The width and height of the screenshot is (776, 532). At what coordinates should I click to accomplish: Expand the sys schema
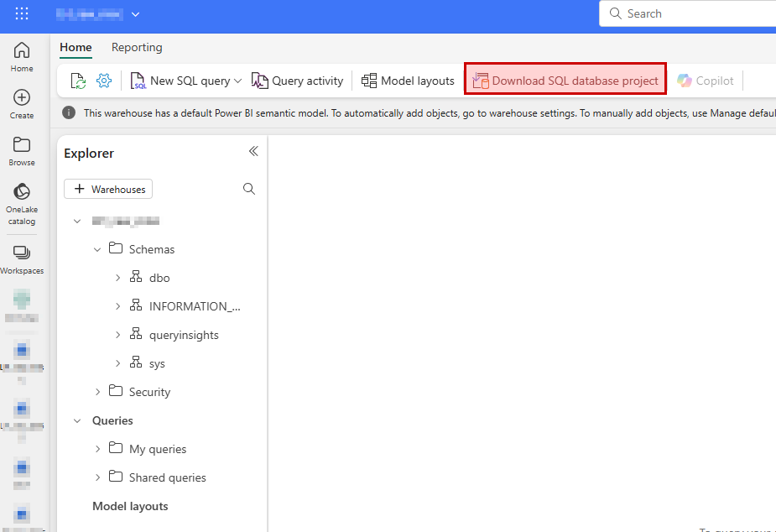(x=117, y=363)
